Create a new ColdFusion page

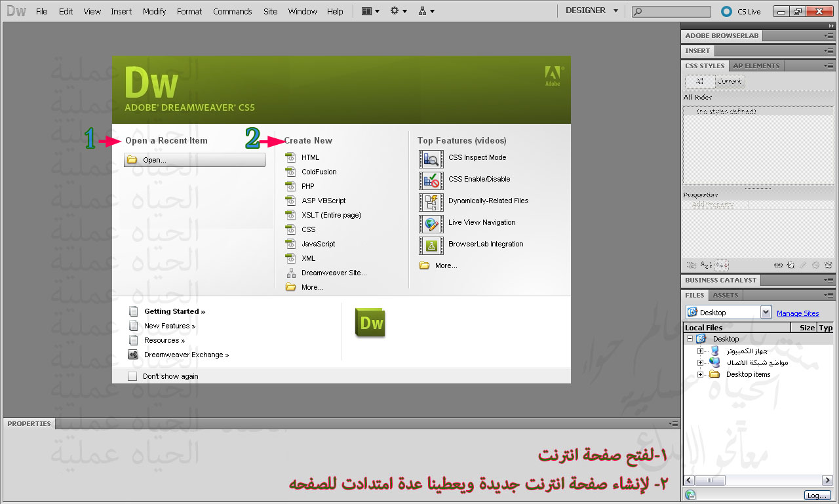tap(311, 172)
